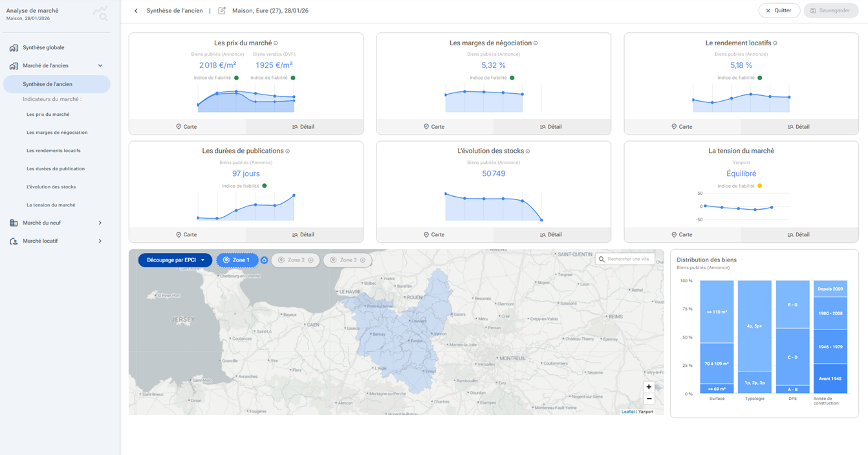Open Les marges de négociation in the sidebar
The width and height of the screenshot is (868, 455).
point(57,133)
